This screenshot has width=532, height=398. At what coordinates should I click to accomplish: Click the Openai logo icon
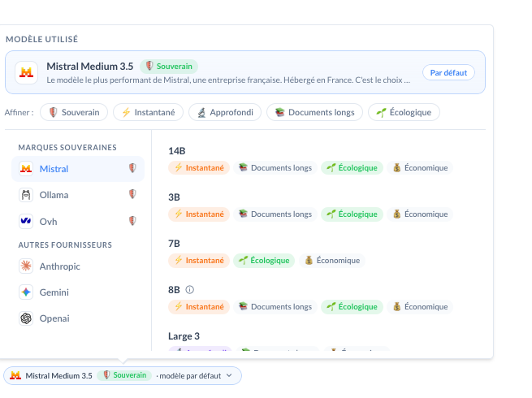pyautogui.click(x=26, y=318)
